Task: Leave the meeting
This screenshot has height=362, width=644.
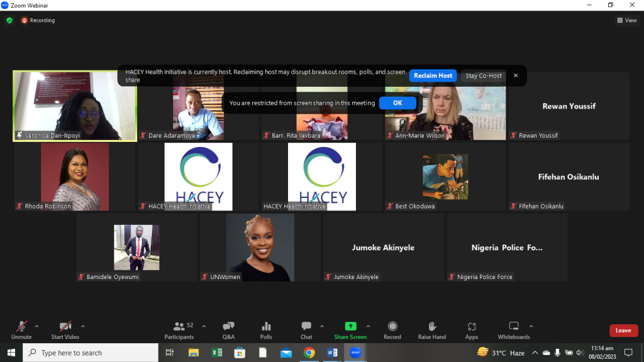Action: click(x=623, y=331)
